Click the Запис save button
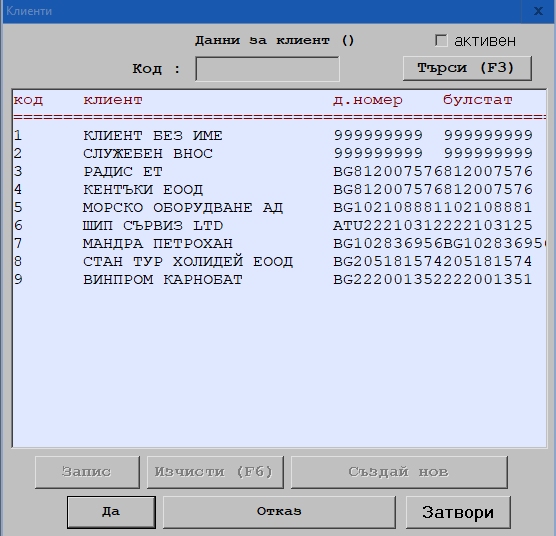Screen dimensions: 556x536 (x=87, y=472)
